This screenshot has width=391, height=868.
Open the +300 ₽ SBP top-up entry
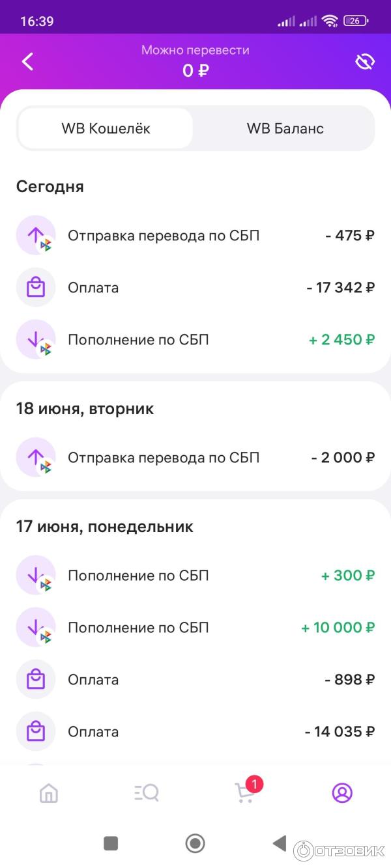[x=195, y=575]
